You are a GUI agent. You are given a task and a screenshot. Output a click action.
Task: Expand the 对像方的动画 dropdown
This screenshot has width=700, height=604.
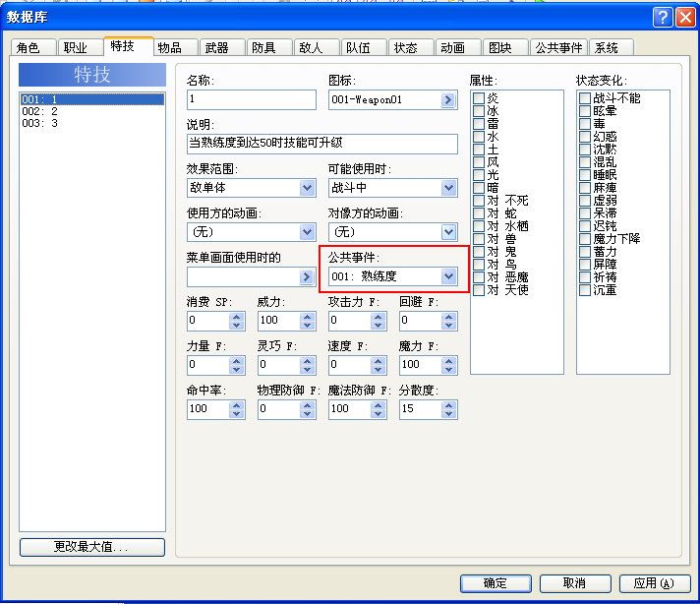pyautogui.click(x=448, y=232)
